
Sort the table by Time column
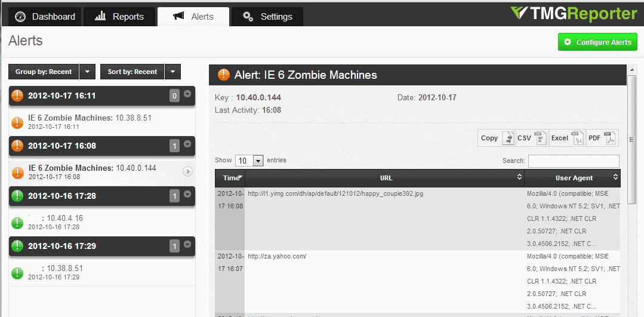click(230, 178)
